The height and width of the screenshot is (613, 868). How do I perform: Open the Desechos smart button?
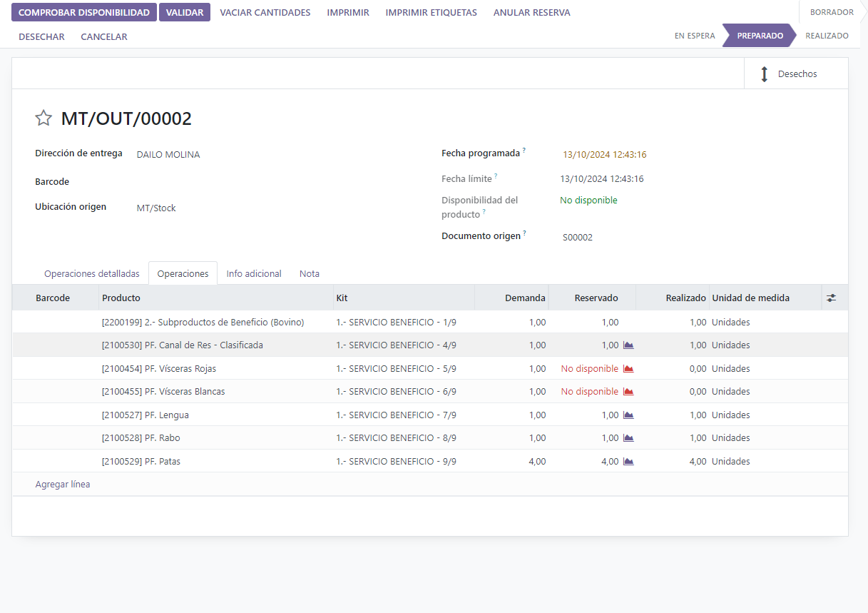pyautogui.click(x=796, y=74)
